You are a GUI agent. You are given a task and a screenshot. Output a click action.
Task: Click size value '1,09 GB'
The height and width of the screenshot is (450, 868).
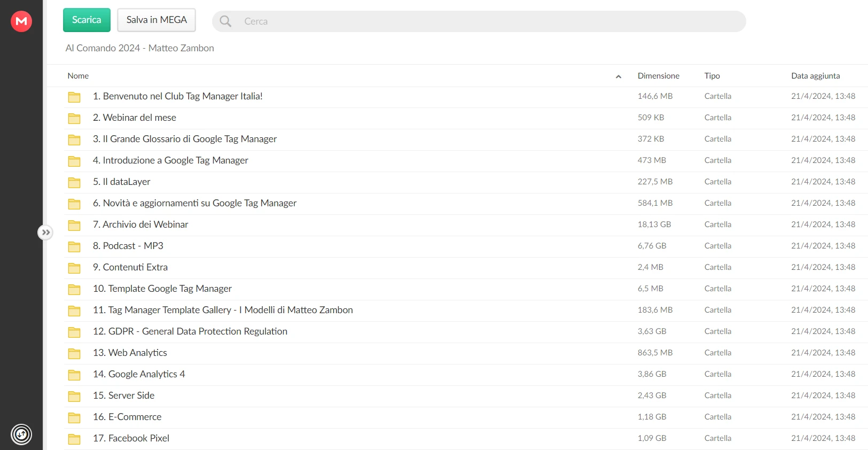[x=652, y=438]
